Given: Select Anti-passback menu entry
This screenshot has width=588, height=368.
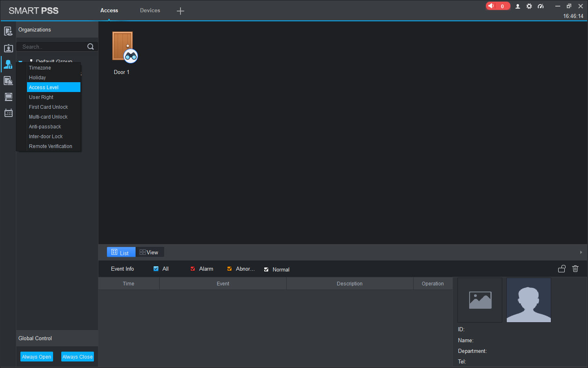Looking at the screenshot, I should 53,127.
